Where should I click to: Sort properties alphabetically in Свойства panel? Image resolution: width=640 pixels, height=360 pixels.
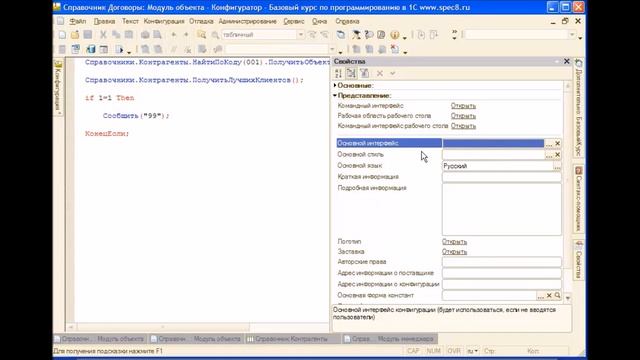pos(338,73)
